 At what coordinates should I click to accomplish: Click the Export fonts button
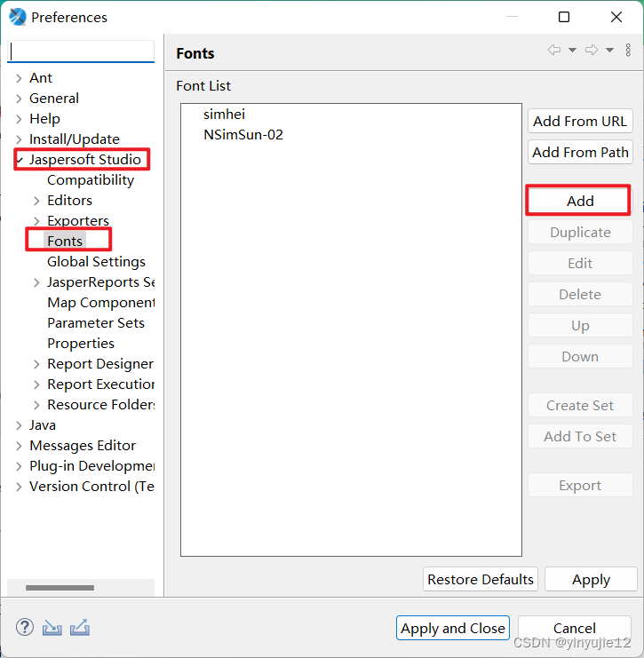click(x=580, y=485)
